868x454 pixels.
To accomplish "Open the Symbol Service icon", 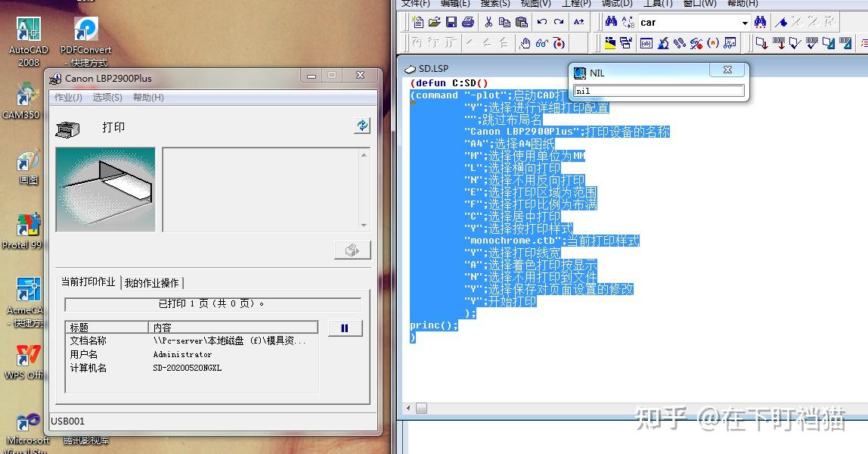I will 696,43.
